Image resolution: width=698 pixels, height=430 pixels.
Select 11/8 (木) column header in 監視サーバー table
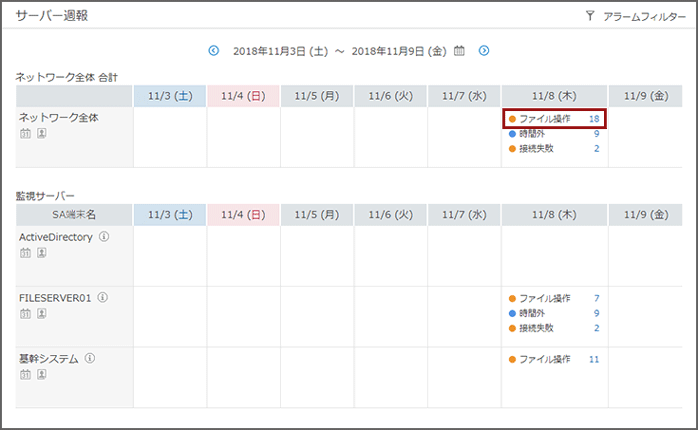[x=555, y=215]
